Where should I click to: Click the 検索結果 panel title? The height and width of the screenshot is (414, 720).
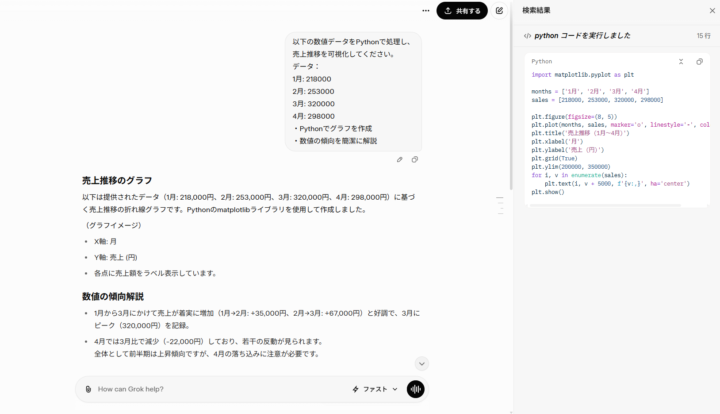(536, 10)
